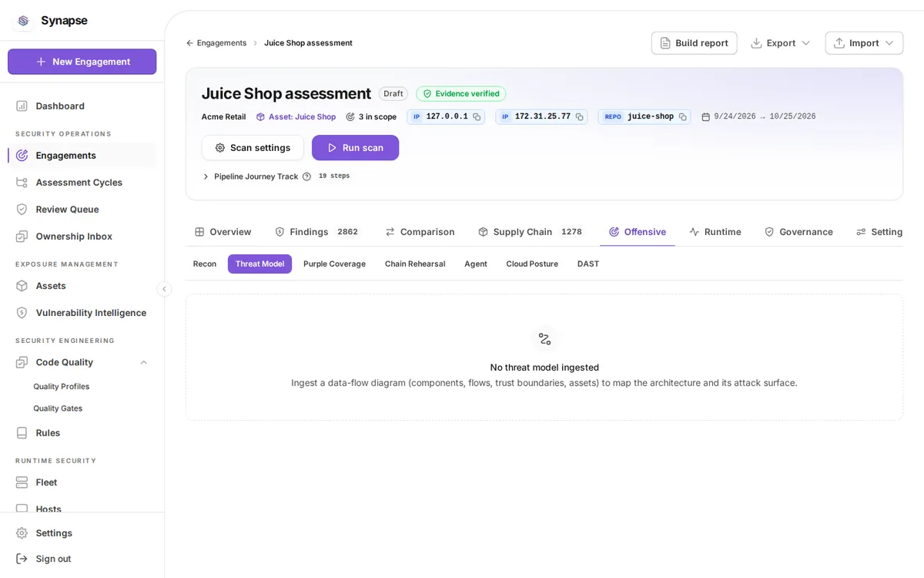Click the 19 steps label
Image resolution: width=924 pixels, height=578 pixels.
334,176
